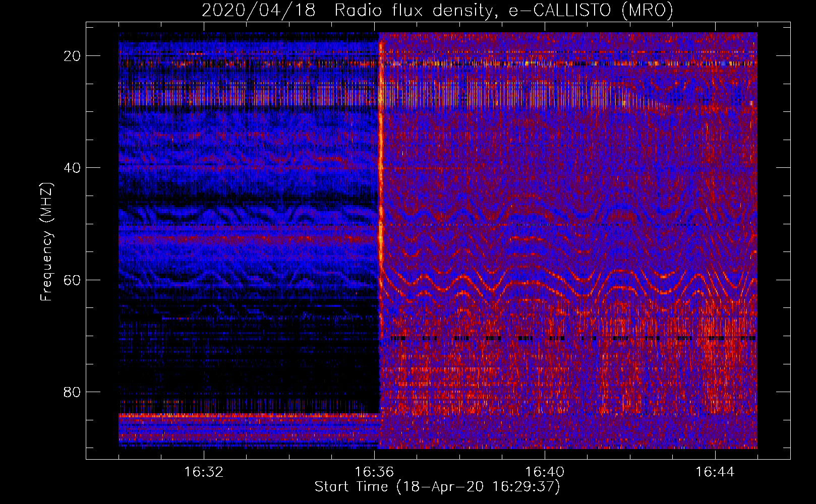Click the '20' frequency tick label
Screen dimensions: 816x504
(x=72, y=56)
